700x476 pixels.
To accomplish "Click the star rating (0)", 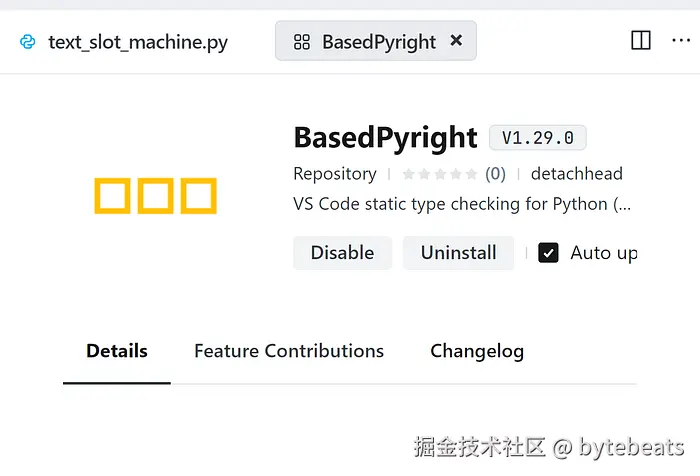I will pyautogui.click(x=454, y=174).
